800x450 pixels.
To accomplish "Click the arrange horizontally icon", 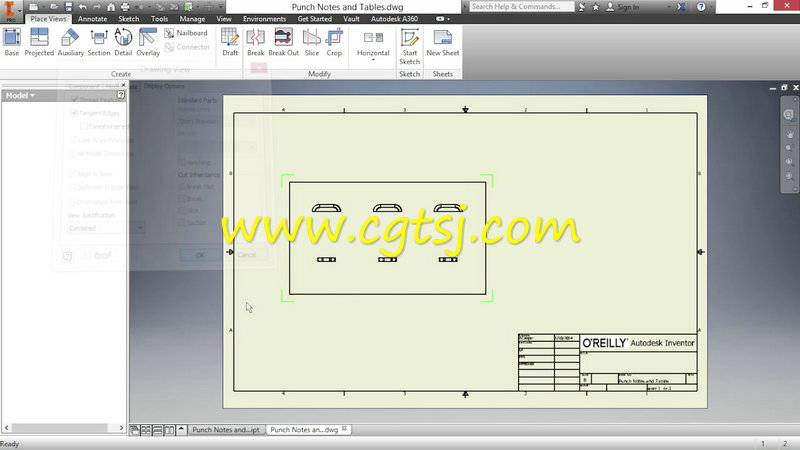I will (x=158, y=430).
